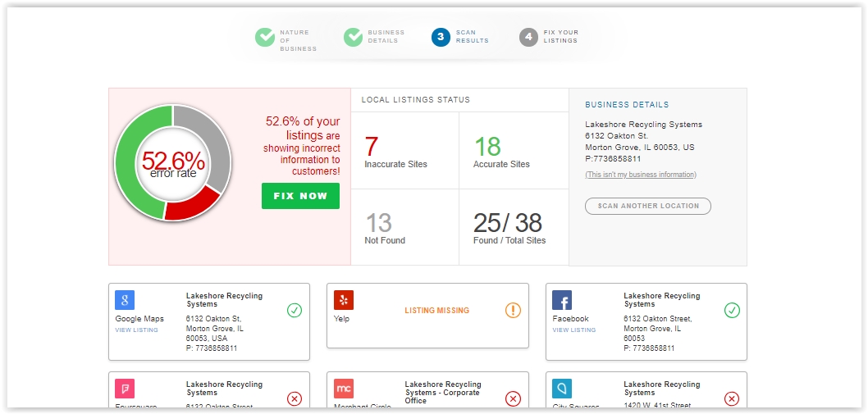The height and width of the screenshot is (414, 868).
Task: Click the Business Details completed checkmark
Action: [353, 37]
